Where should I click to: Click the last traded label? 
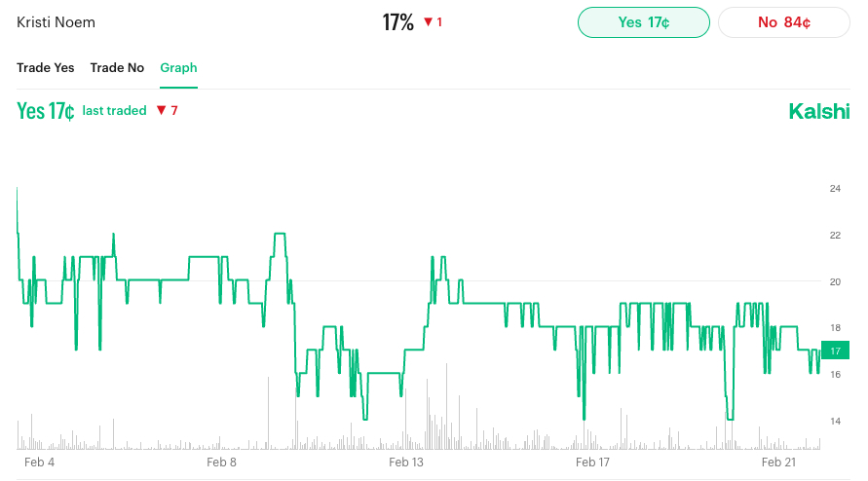coord(114,111)
